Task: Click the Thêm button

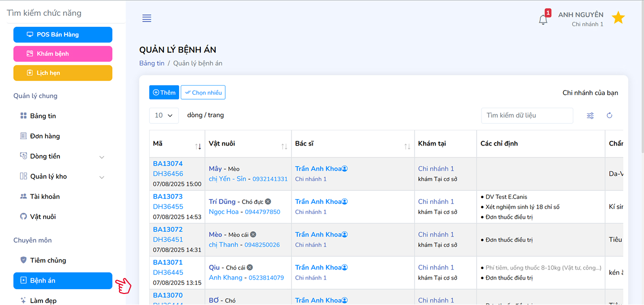Action: (x=164, y=92)
